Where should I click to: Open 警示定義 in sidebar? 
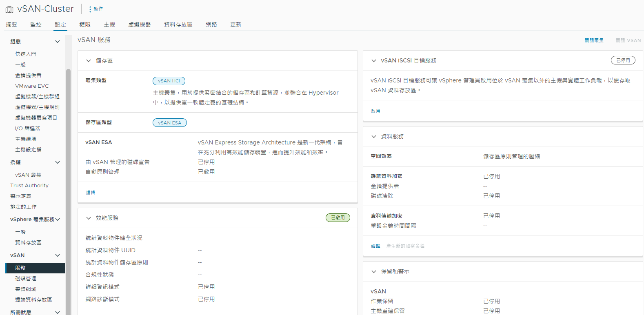21,196
